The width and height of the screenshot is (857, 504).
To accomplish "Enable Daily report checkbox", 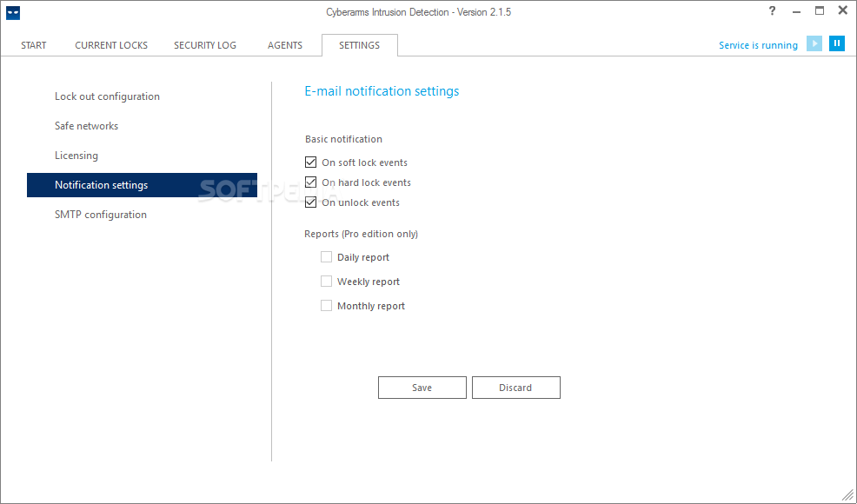I will (x=326, y=257).
